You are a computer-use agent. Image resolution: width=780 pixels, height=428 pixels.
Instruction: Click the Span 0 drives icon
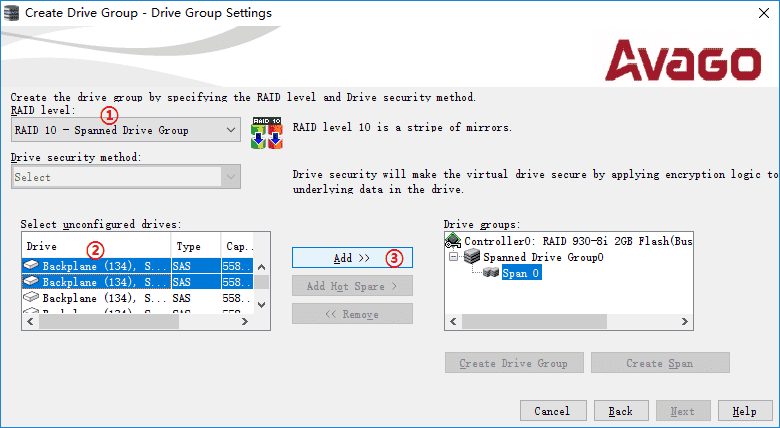[491, 272]
